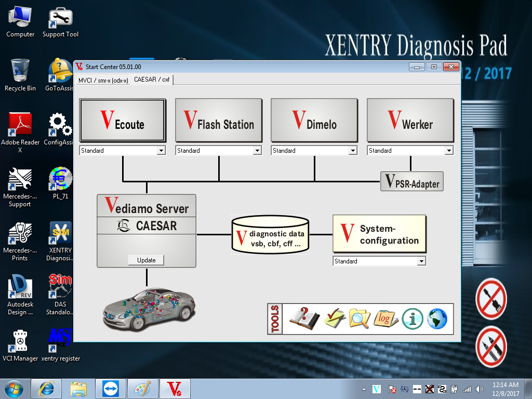Open the diagnostic data database
This screenshot has width=532, height=399.
click(270, 234)
